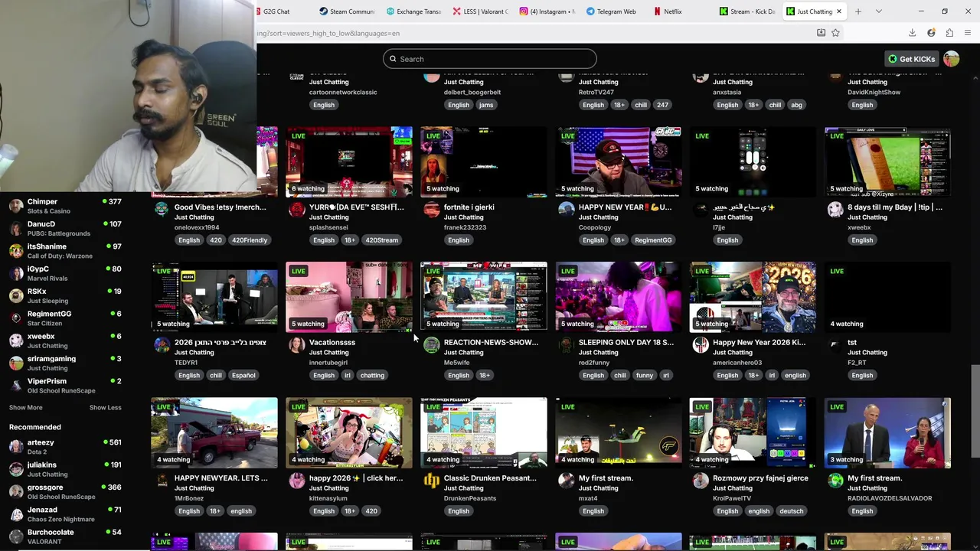Select the funny tag on rod2funny stream
The width and height of the screenshot is (980, 551).
[x=645, y=376]
